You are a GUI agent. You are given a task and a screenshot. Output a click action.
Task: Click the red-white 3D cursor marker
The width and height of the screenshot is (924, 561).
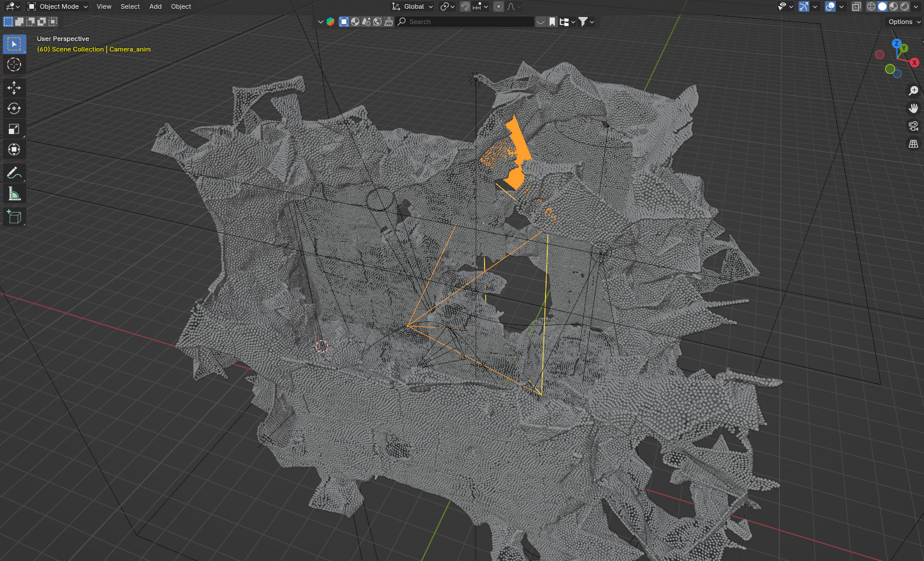321,346
